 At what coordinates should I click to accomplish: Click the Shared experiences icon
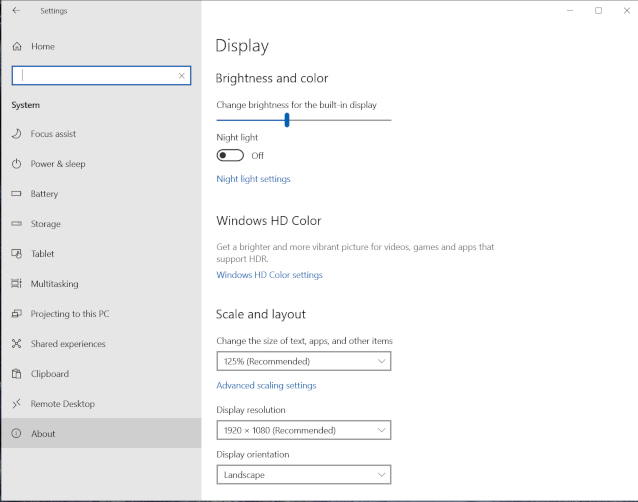point(17,344)
